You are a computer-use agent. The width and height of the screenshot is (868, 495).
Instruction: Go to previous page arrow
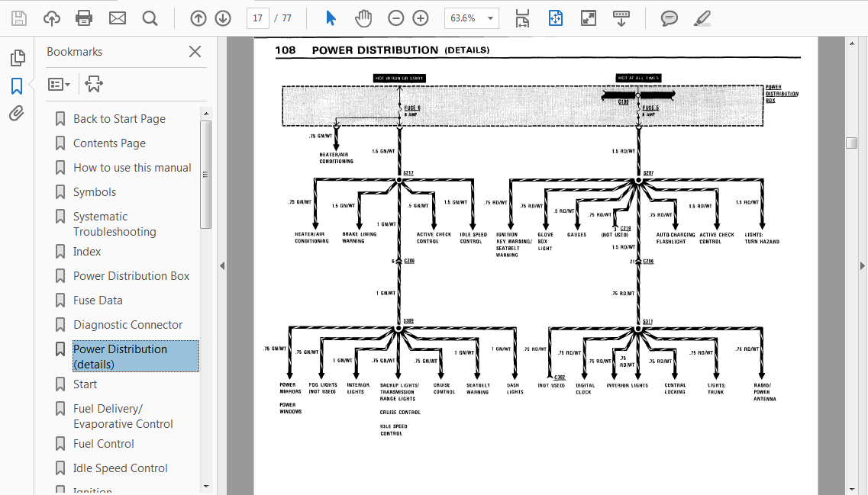pos(198,18)
